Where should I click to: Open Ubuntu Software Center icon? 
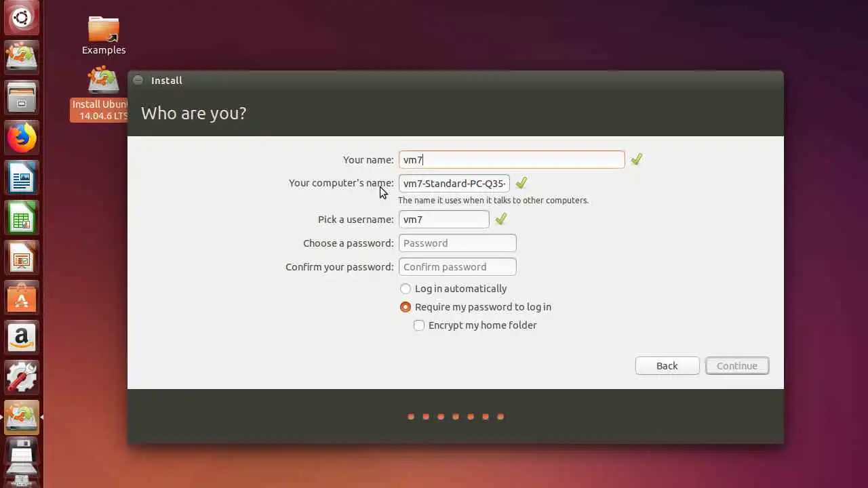(x=22, y=298)
